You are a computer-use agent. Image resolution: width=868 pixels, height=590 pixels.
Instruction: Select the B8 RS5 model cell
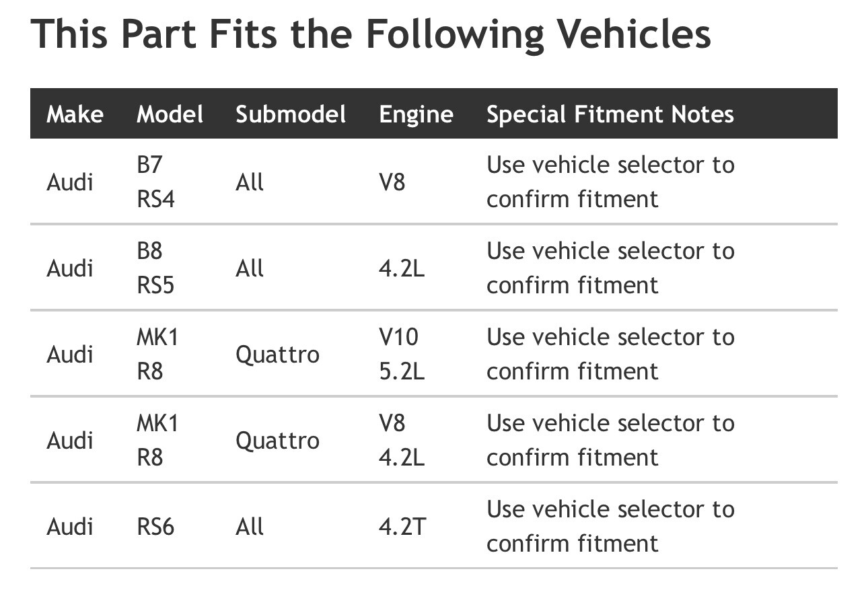click(155, 268)
